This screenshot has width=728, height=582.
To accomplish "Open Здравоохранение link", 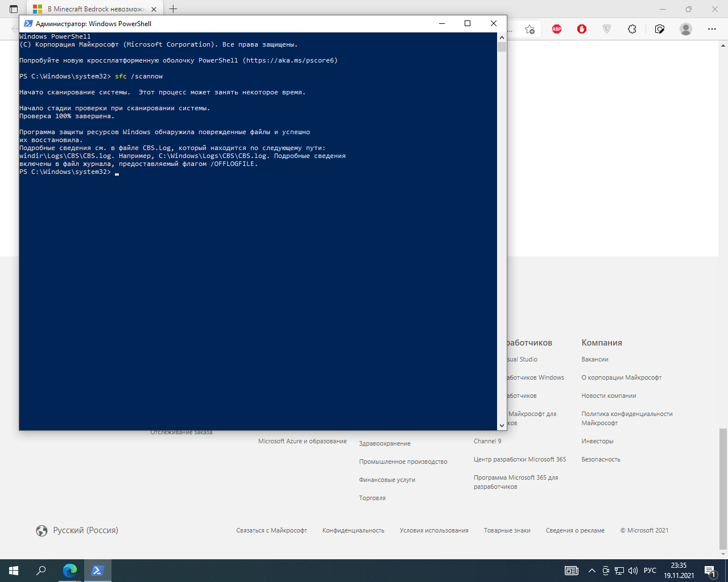I will coord(384,443).
